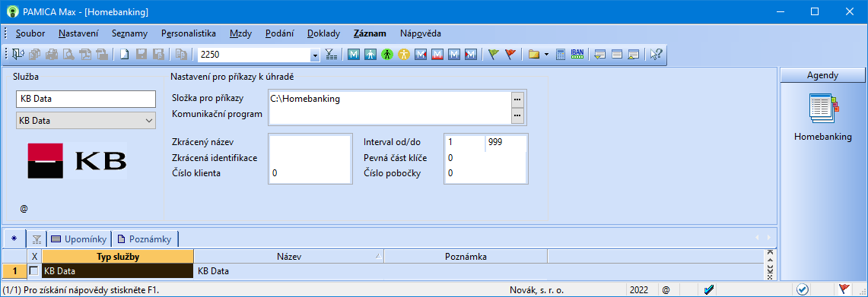Click the red flag in status bar
868x297 pixels.
point(844,289)
